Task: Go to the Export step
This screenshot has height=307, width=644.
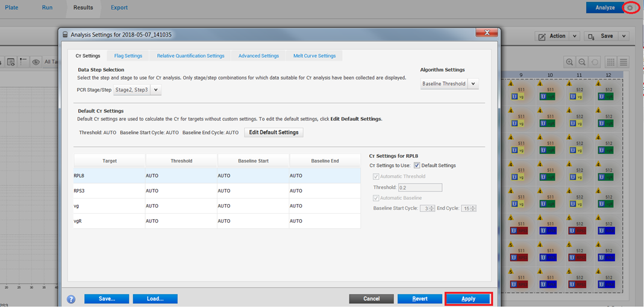Action: (x=119, y=7)
